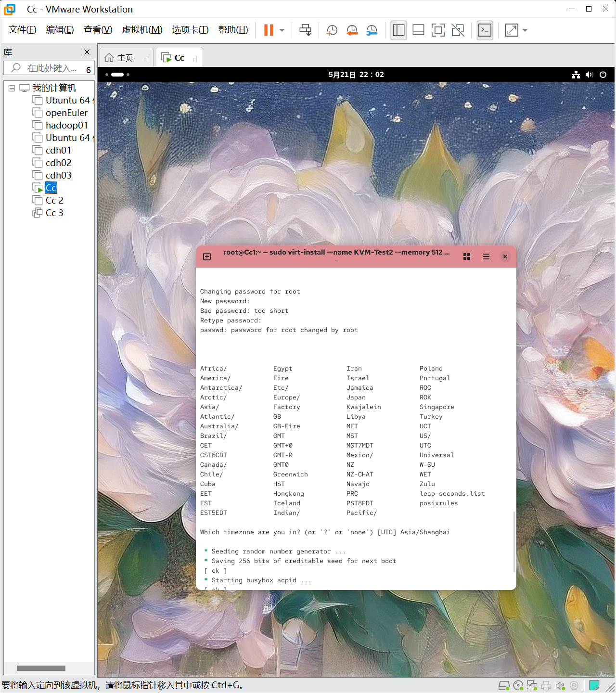Take a snapshot of the virtual machine

tap(332, 30)
